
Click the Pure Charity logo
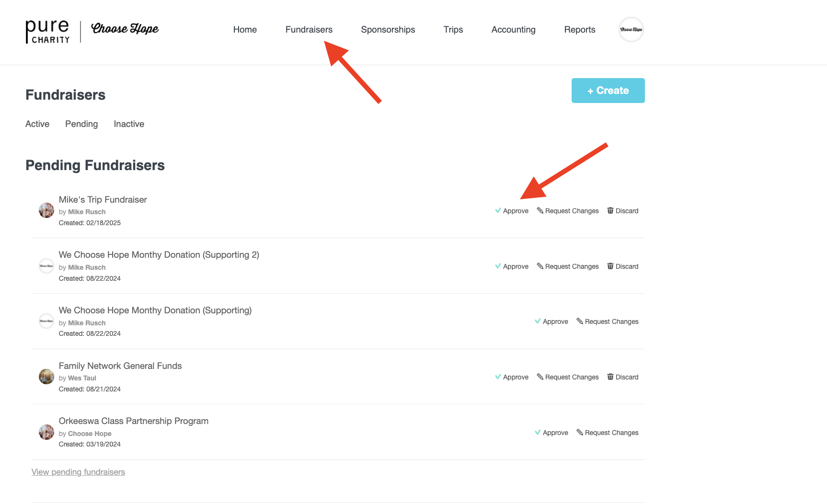coord(47,32)
